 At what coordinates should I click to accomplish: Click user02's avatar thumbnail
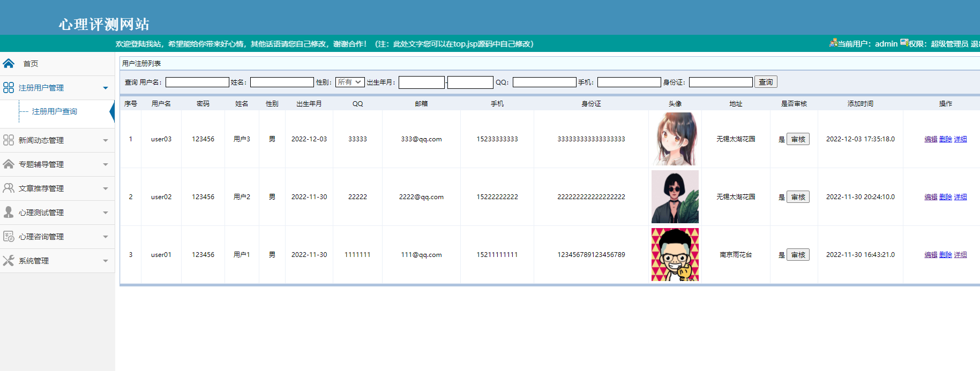675,196
